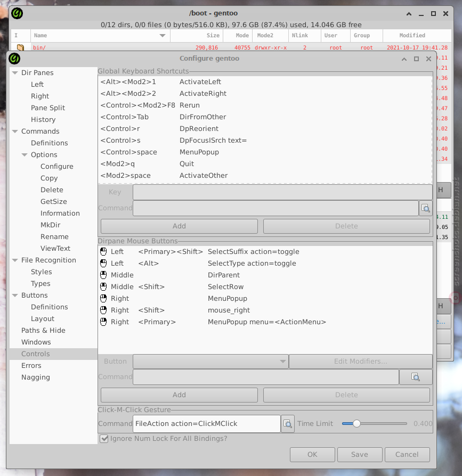Click the Click-M-Click Command field containing FileAction
This screenshot has width=462, height=476.
point(207,424)
